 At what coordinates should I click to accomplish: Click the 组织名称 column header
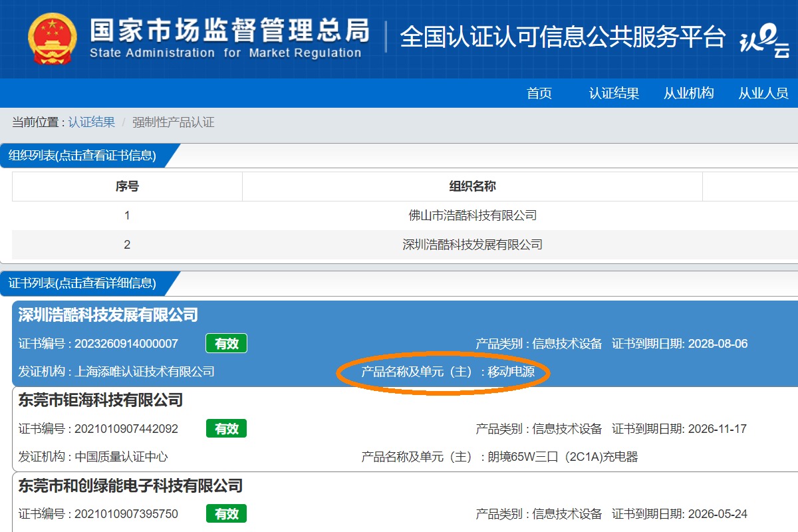[472, 187]
